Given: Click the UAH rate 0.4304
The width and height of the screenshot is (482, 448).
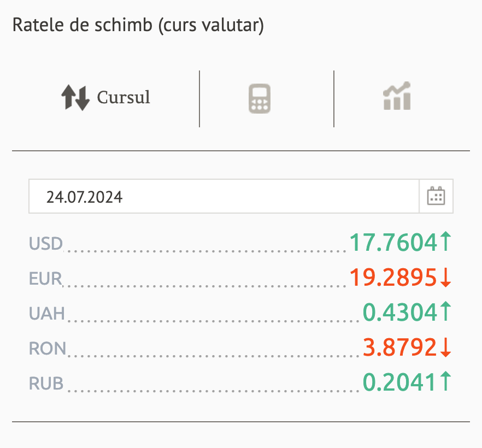Looking at the screenshot, I should [x=401, y=313].
